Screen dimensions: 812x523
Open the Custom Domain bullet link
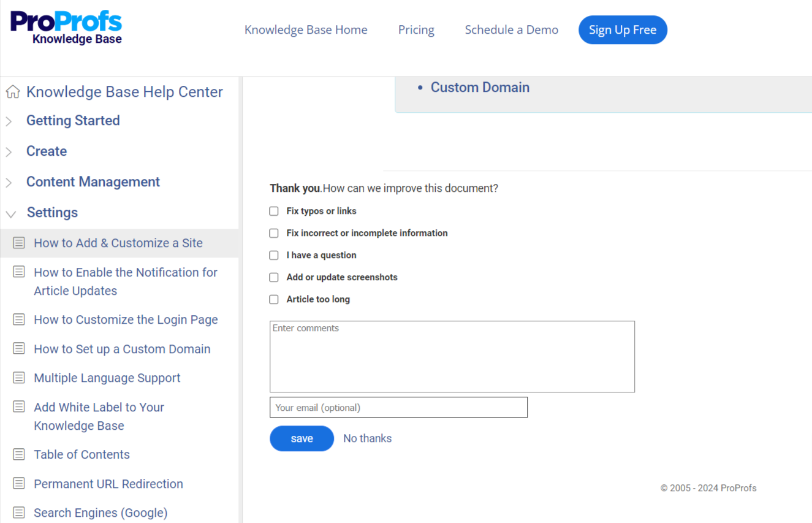click(480, 87)
